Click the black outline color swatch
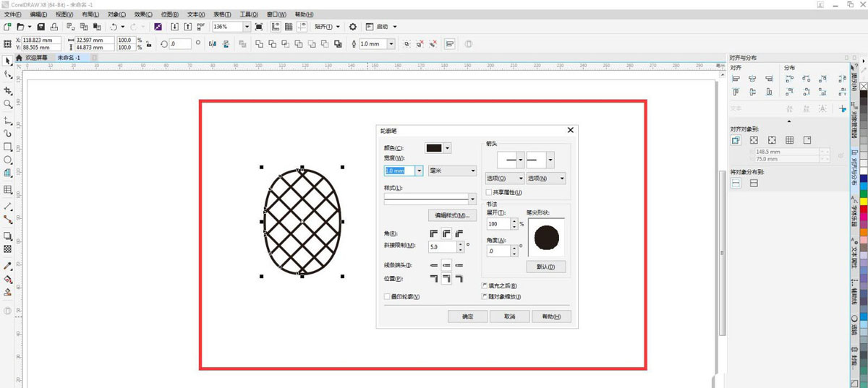This screenshot has width=868, height=388. pos(434,148)
